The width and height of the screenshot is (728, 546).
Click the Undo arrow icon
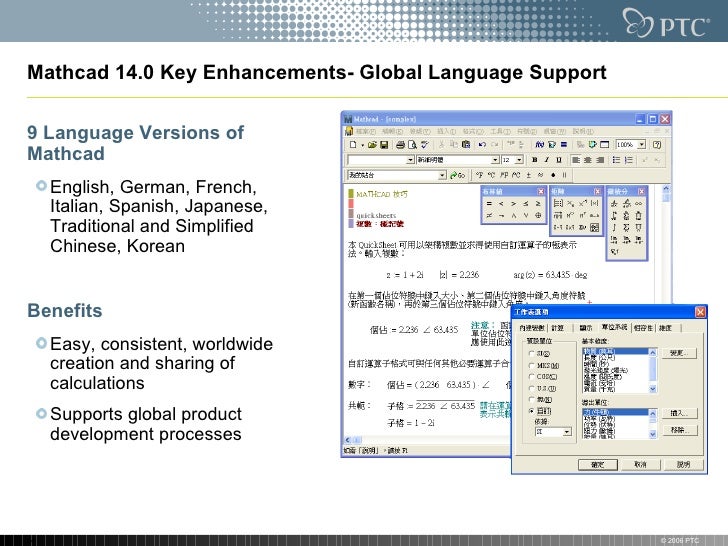click(482, 145)
